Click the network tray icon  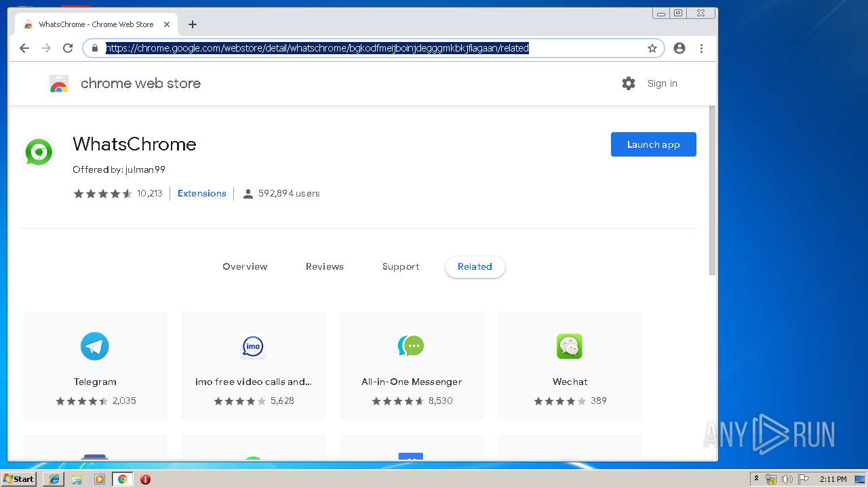tap(771, 479)
